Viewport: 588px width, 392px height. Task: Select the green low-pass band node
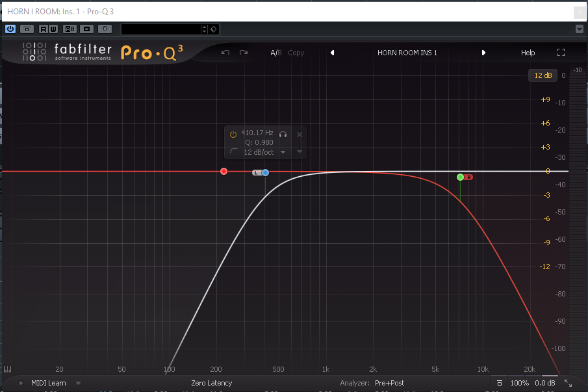(460, 177)
